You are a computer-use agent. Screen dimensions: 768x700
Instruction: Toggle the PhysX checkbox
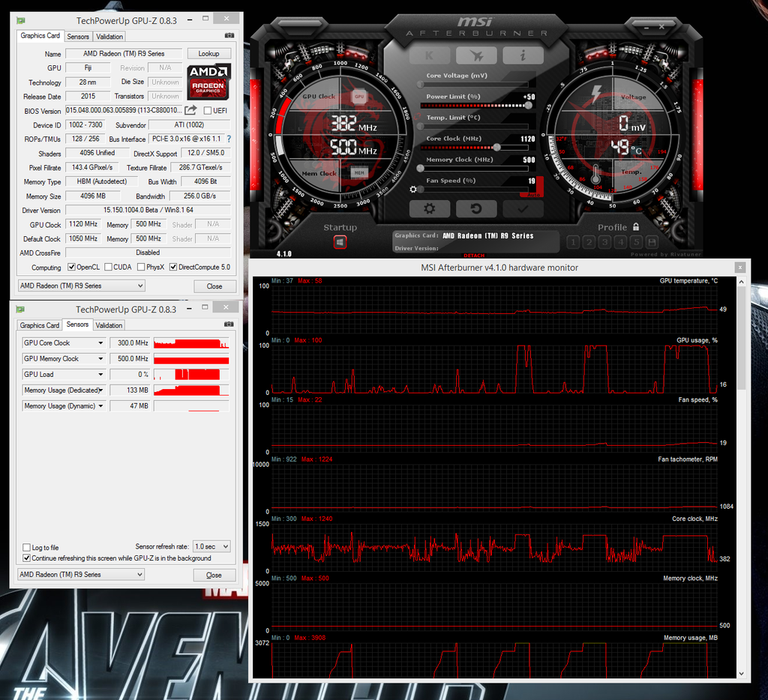pos(141,267)
